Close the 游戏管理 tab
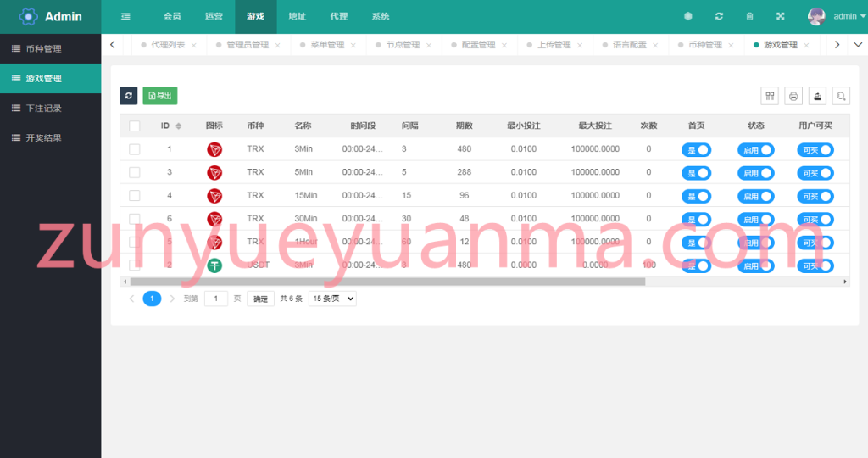This screenshot has height=458, width=868. tap(806, 46)
